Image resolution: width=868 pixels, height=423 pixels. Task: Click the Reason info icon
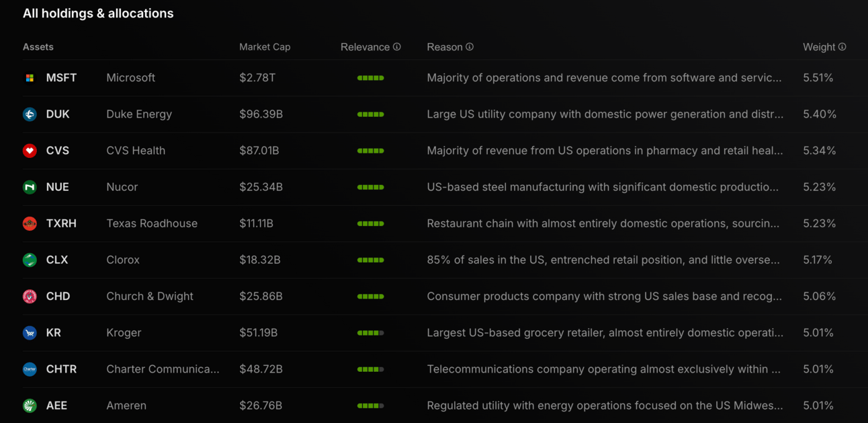coord(470,47)
